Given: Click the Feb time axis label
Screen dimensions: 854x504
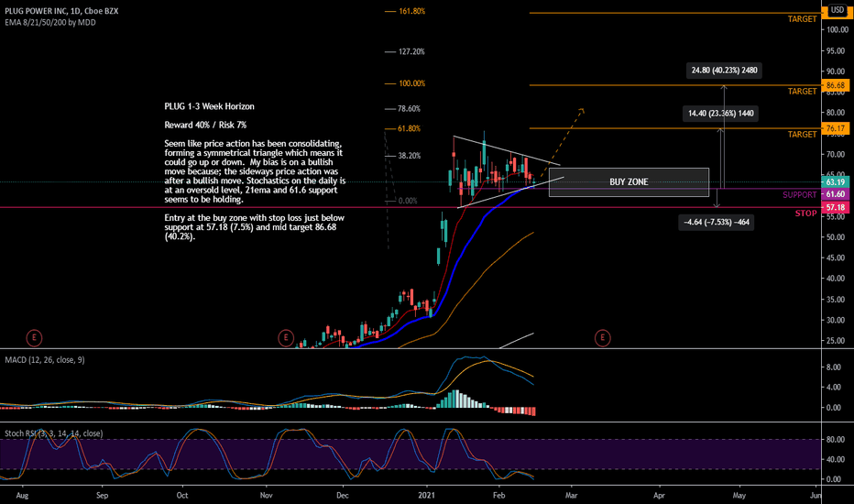Looking at the screenshot, I should pyautogui.click(x=498, y=495).
